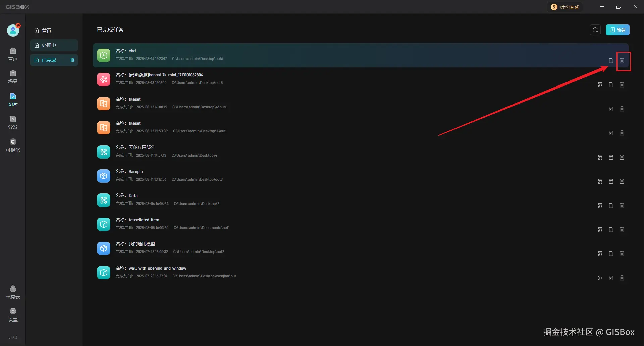Click the teal drone icon of 天伦庄园部分

(104, 152)
